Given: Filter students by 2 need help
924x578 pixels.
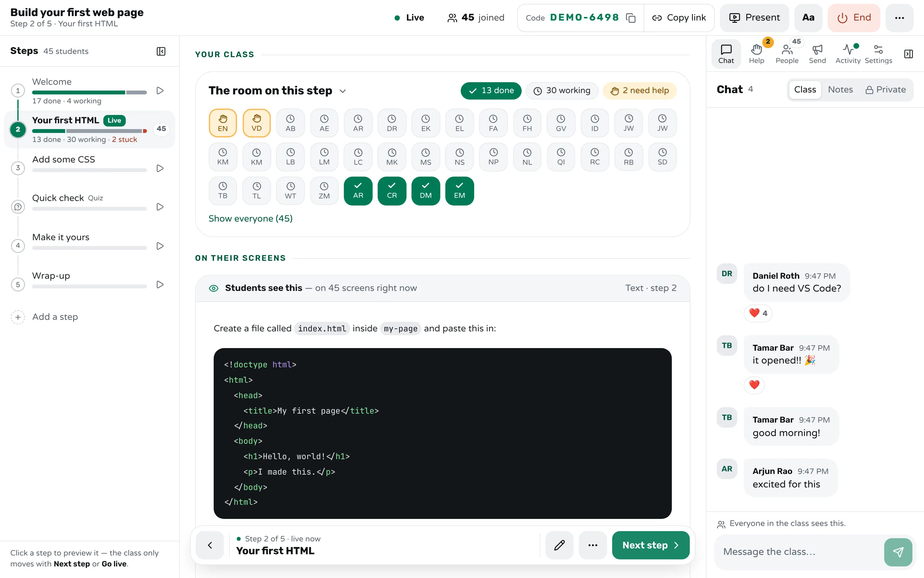Looking at the screenshot, I should click(x=639, y=91).
